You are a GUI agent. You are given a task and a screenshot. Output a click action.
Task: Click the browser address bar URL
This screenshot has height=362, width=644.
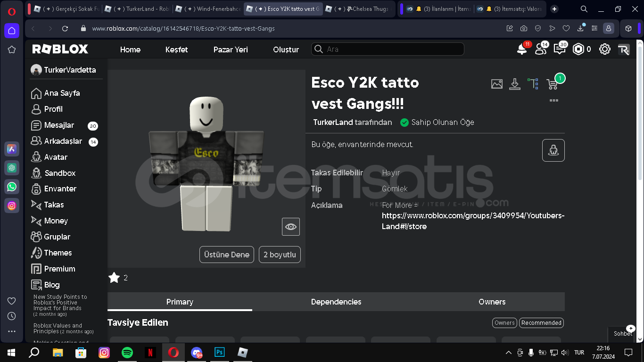coord(183,28)
